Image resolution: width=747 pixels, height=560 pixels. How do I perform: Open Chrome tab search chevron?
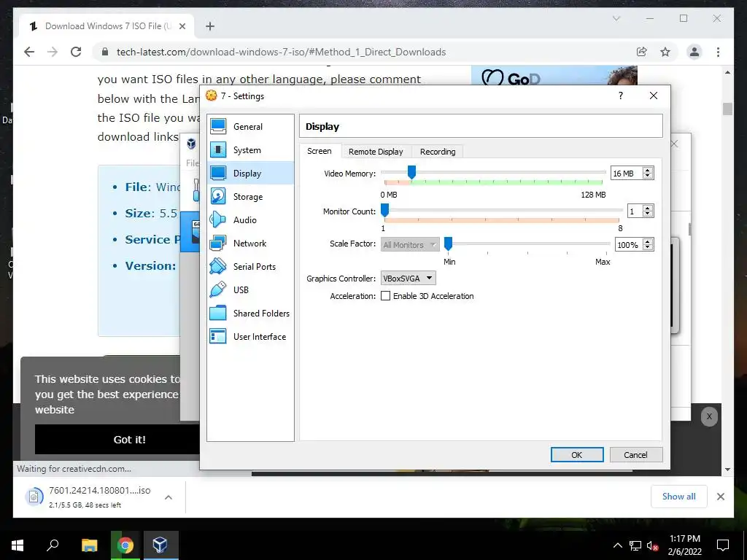coord(616,18)
